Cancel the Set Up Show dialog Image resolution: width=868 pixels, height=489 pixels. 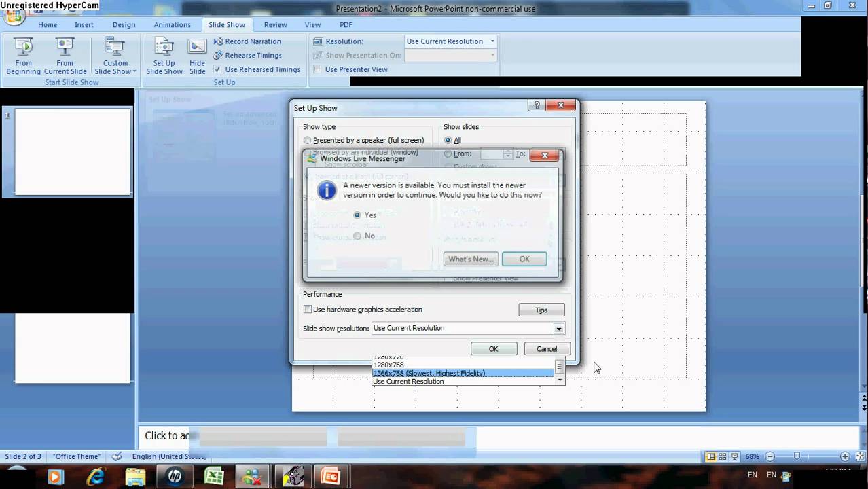click(x=547, y=349)
